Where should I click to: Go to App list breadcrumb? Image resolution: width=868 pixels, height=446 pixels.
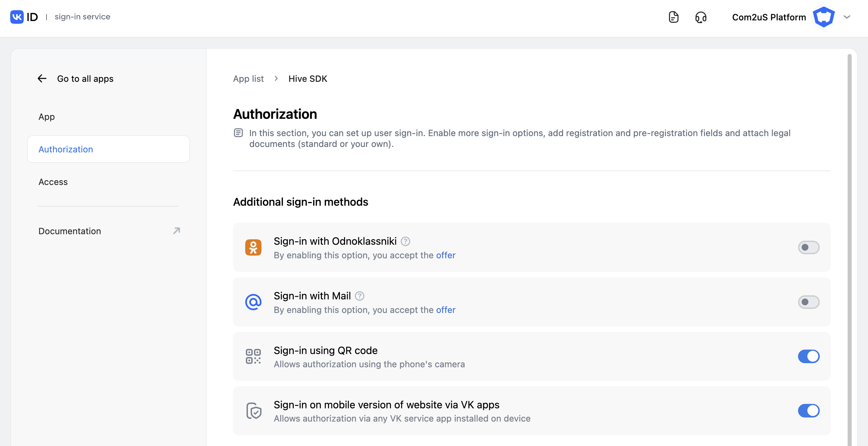tap(248, 79)
